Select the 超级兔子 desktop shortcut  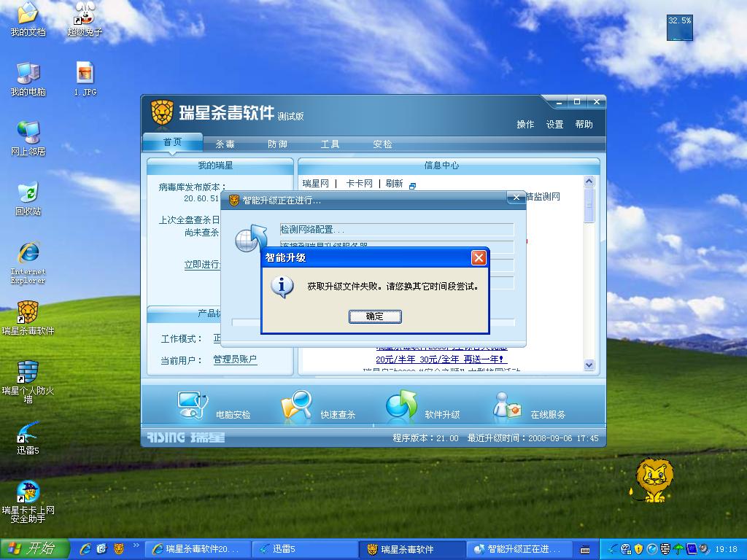click(85, 19)
